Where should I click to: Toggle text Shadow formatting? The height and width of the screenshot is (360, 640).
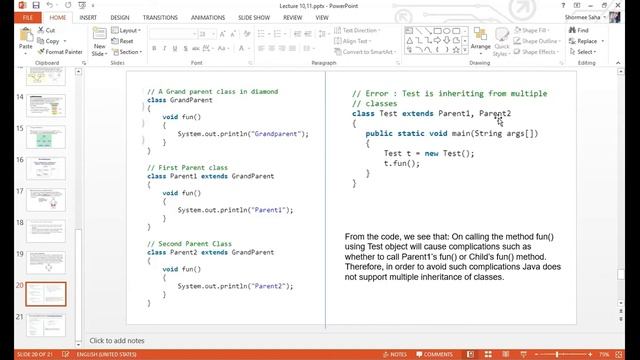(186, 48)
